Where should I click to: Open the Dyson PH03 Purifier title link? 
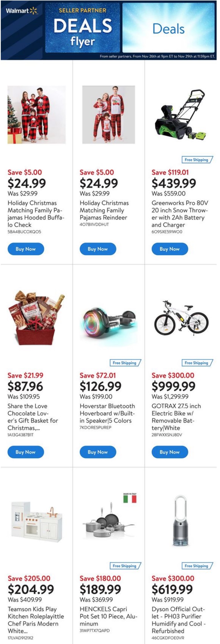[x=178, y=620]
